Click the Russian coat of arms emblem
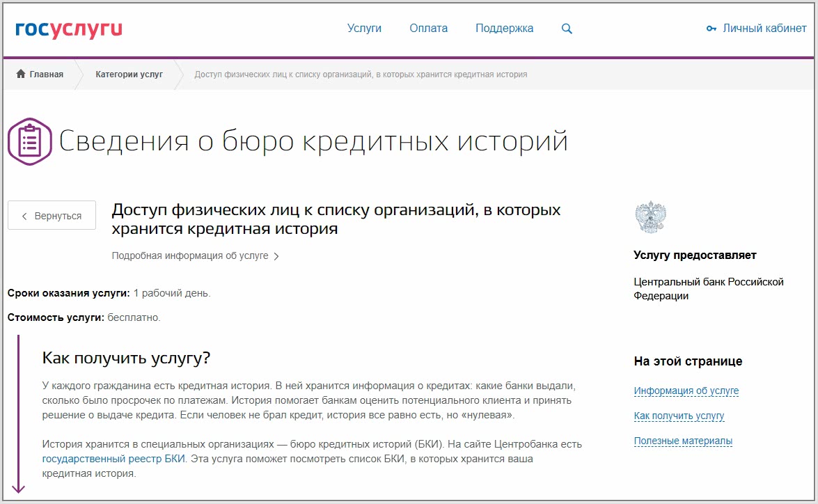818x504 pixels. (650, 217)
